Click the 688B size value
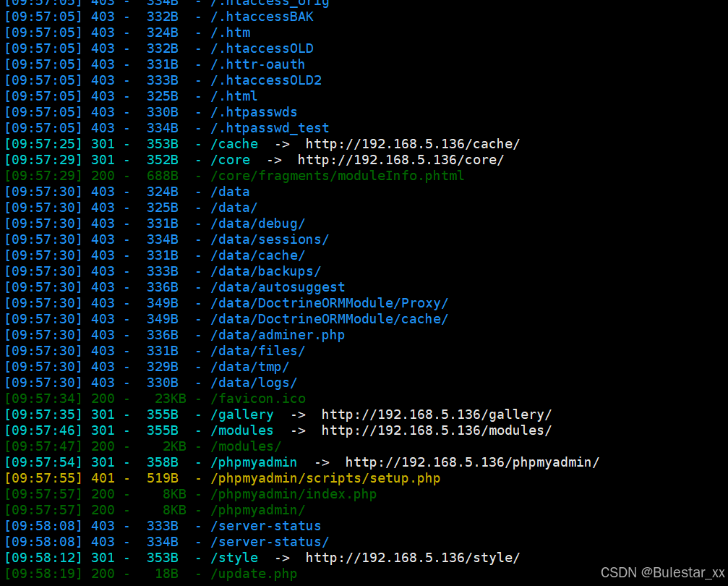The image size is (728, 586). [x=163, y=176]
